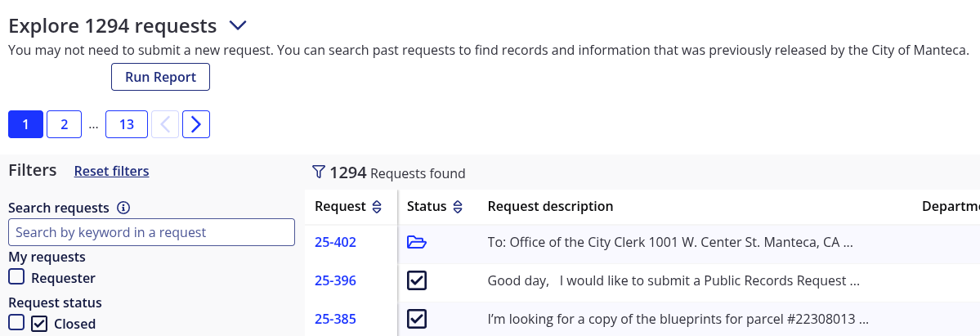Open page 2 of results
The height and width of the screenshot is (336, 980).
coord(65,124)
